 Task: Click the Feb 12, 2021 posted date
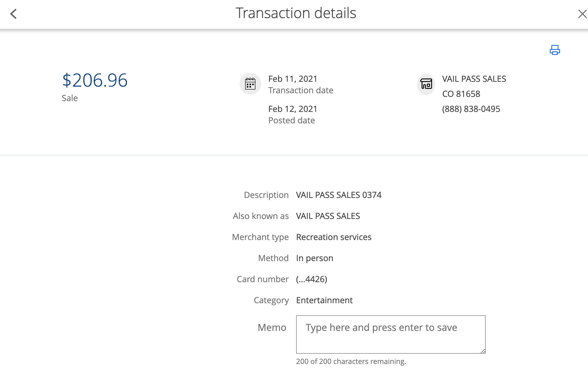pyautogui.click(x=292, y=109)
